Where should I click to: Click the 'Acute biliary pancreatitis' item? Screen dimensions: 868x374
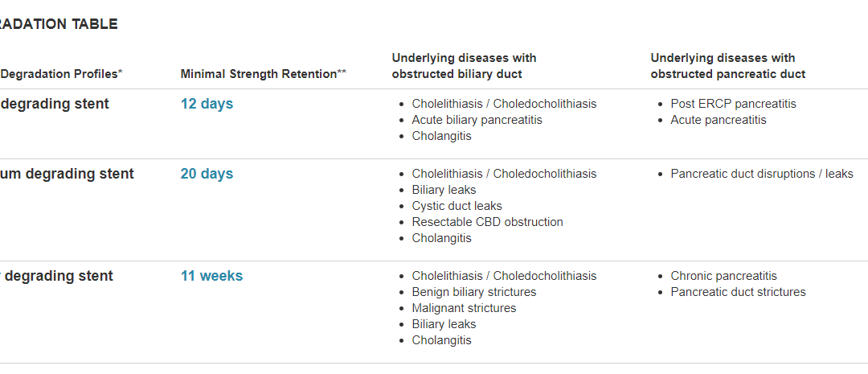477,120
